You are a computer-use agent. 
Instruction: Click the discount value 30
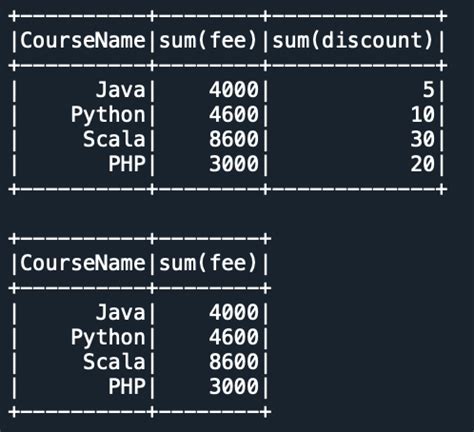[423, 139]
